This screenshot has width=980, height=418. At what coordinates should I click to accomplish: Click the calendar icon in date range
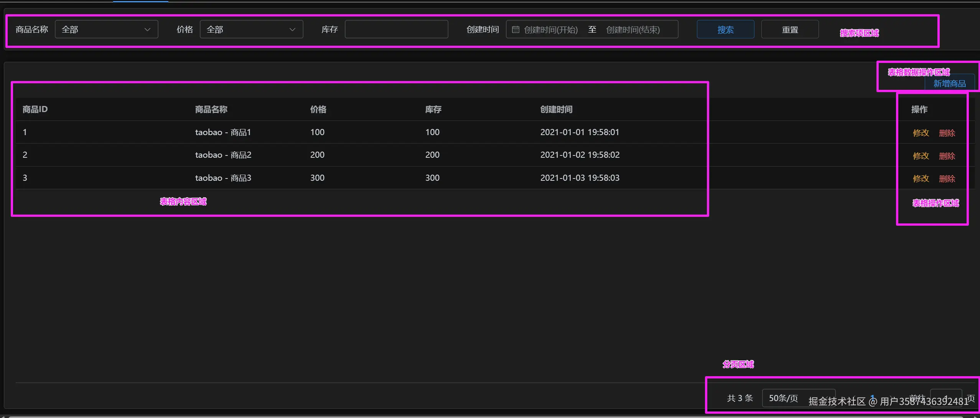(x=516, y=30)
